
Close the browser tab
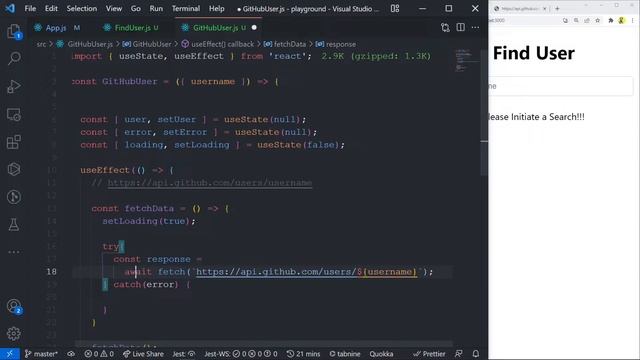point(544,8)
